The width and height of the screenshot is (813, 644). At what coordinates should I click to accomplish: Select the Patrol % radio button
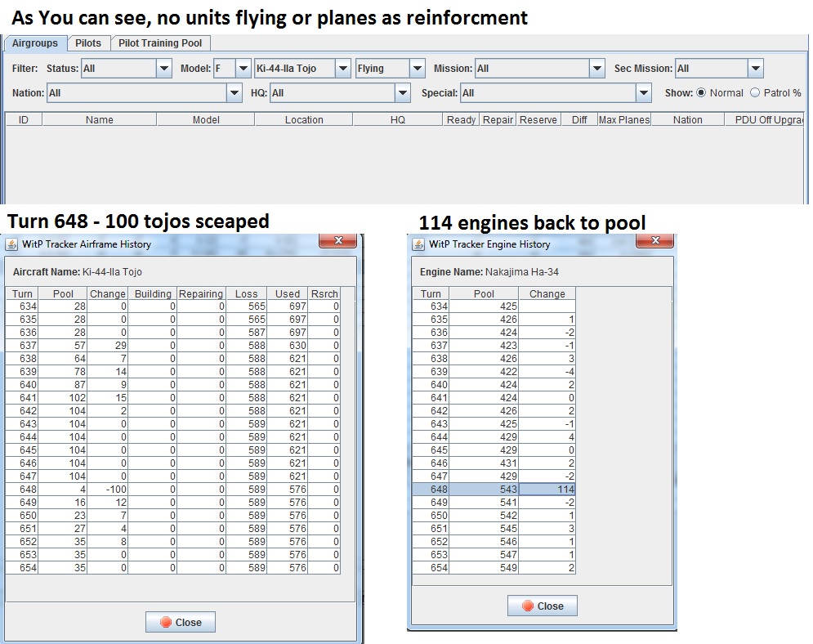pos(755,93)
